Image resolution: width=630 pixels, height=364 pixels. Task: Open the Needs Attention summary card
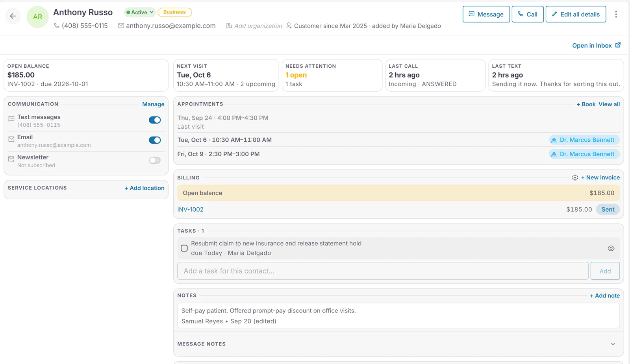(x=332, y=75)
